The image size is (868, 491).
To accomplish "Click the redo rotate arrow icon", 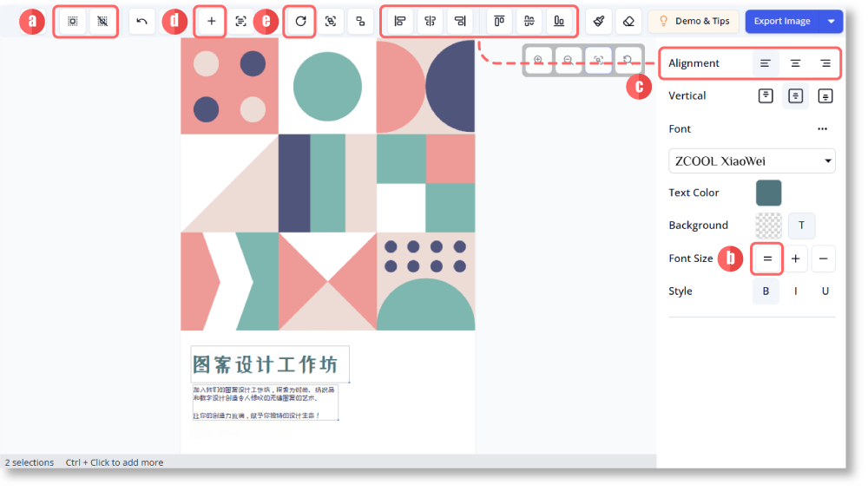I will click(x=300, y=22).
